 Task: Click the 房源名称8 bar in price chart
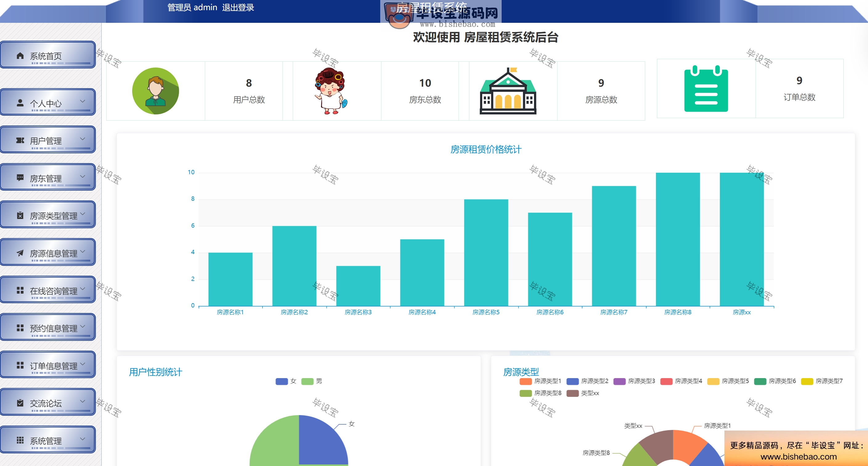678,239
